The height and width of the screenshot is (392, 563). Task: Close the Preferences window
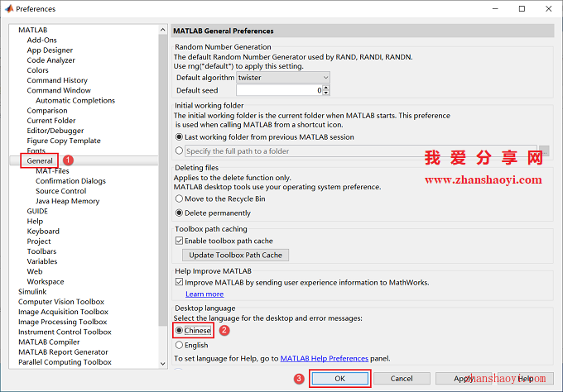pos(548,8)
